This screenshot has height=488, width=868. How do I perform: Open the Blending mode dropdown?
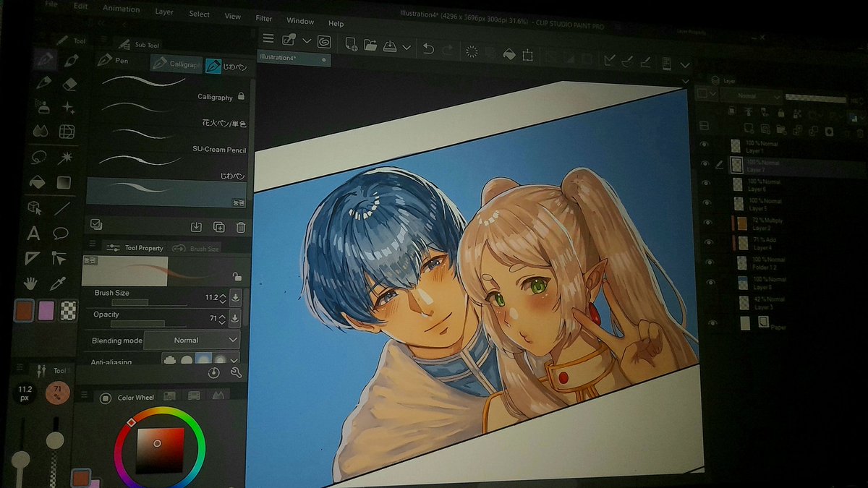click(192, 340)
